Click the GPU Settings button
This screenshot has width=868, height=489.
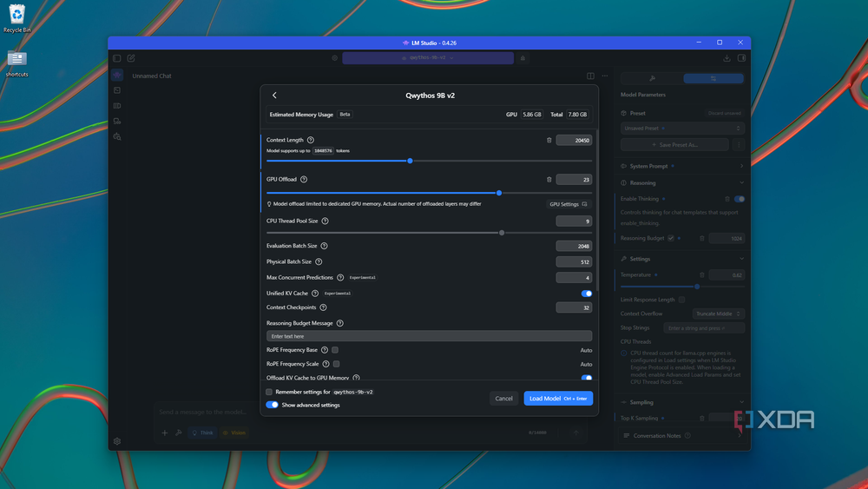[x=569, y=204]
